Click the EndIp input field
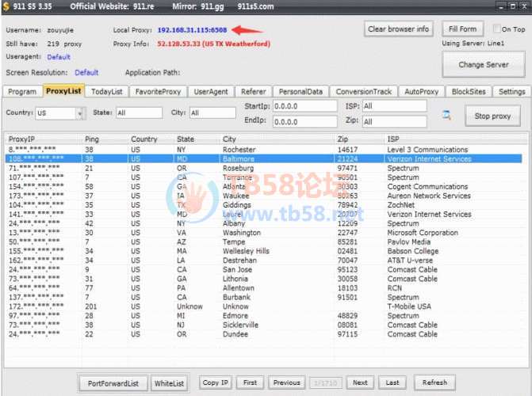The image size is (532, 396). click(x=305, y=122)
